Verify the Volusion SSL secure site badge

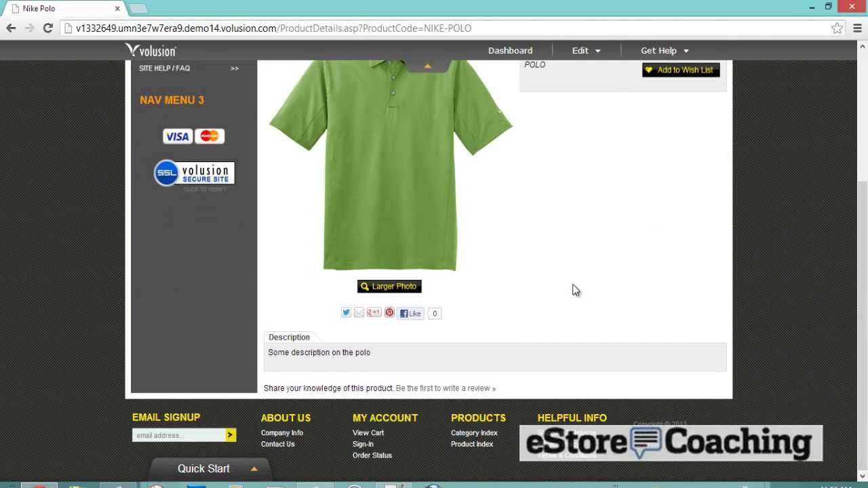(194, 174)
